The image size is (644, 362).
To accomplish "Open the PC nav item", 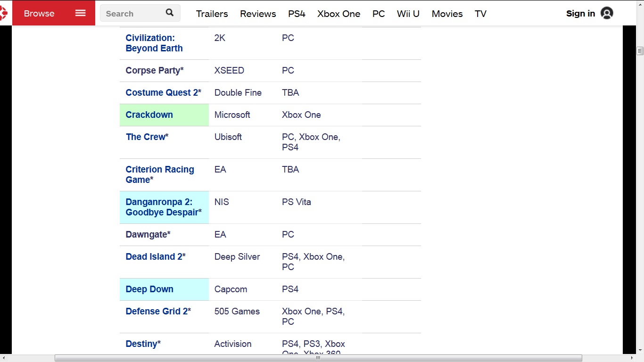I will click(x=379, y=14).
